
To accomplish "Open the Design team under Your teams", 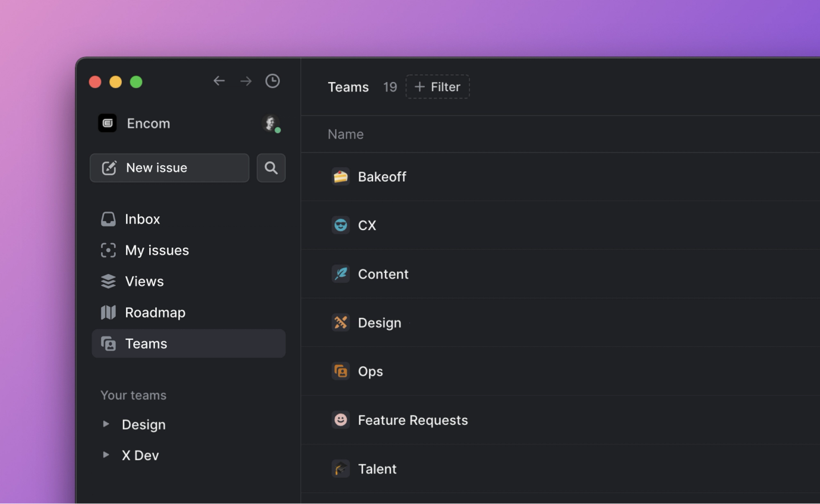I will tap(143, 425).
